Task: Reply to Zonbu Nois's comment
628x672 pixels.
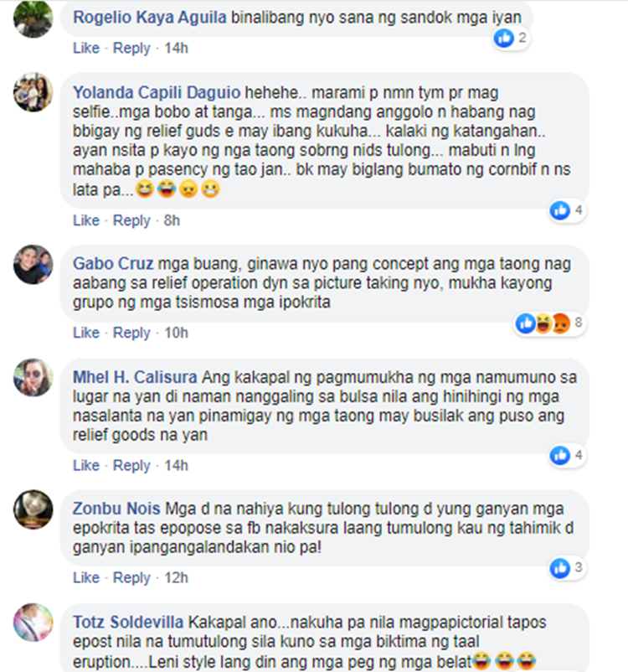Action: [x=131, y=577]
